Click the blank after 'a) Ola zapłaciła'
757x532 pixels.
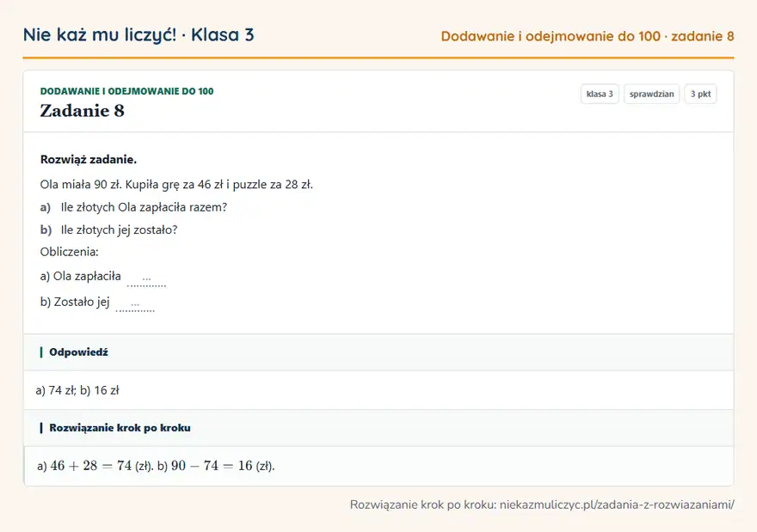pos(146,279)
